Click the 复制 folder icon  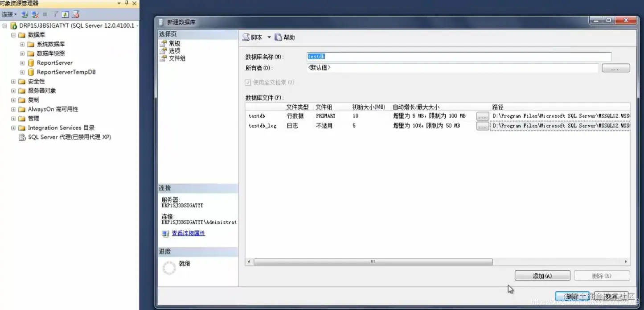tap(22, 100)
